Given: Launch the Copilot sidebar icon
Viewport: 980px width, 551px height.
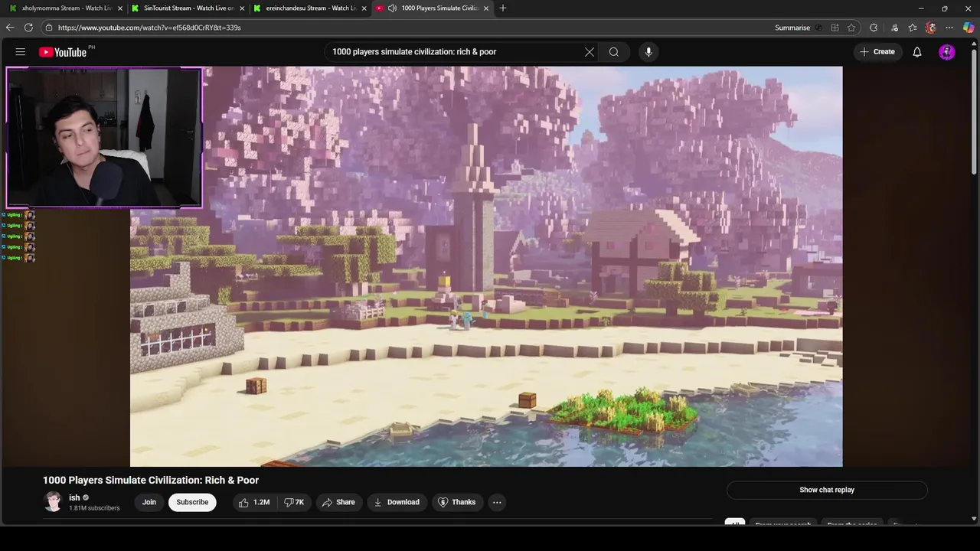Looking at the screenshot, I should point(969,28).
